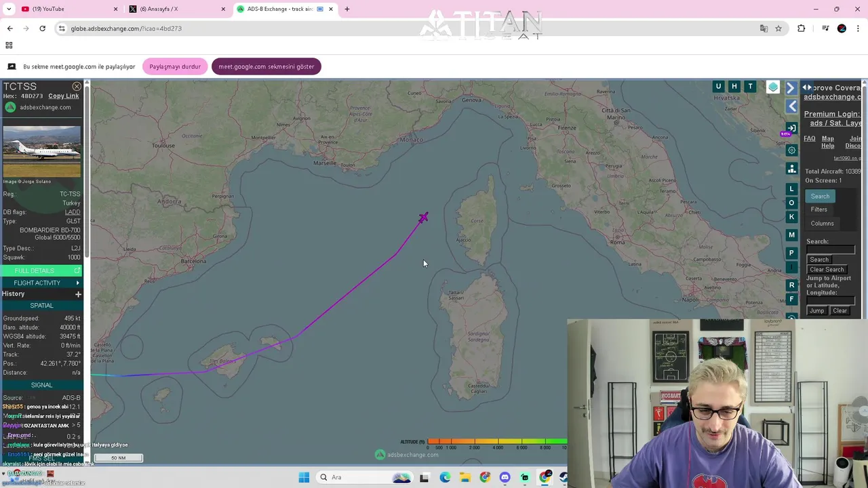Screen dimensions: 868x488
Task: Select the Search tab in right panel
Action: point(820,197)
